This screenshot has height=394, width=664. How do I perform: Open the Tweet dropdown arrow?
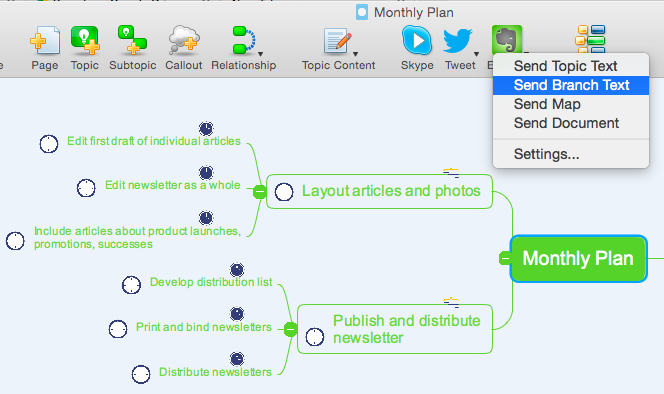[476, 54]
